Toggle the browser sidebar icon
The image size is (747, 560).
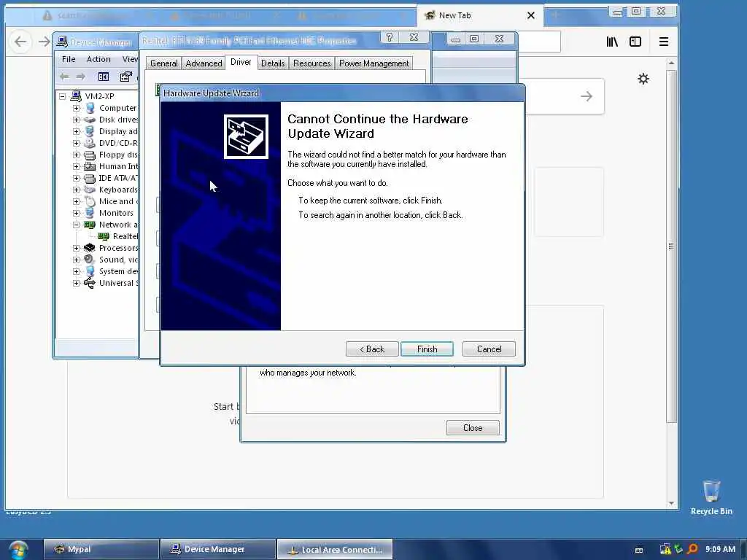(635, 42)
